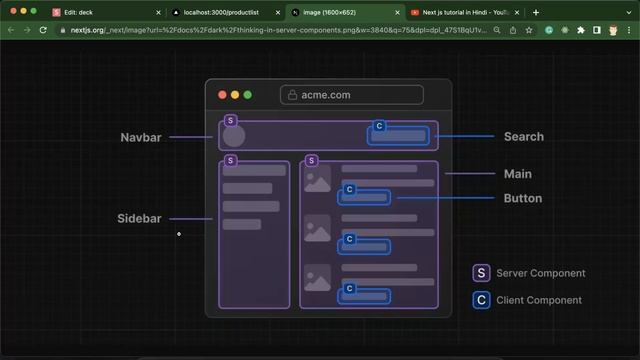Open the Chrome three-dot menu

[629, 30]
